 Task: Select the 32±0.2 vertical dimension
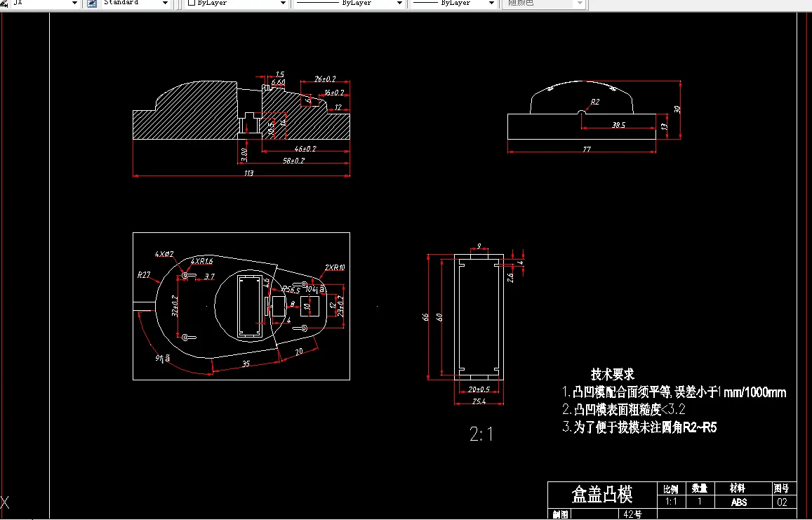[175, 306]
